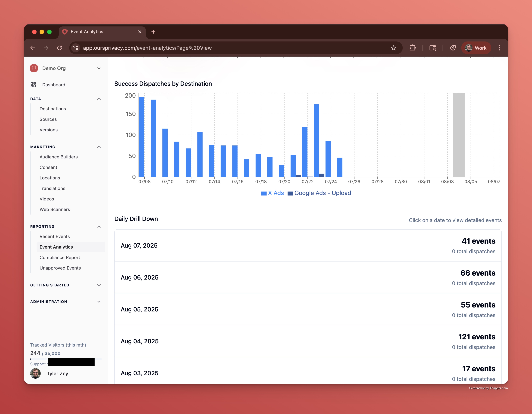Collapse the DATA section
This screenshot has height=414, width=532.
99,99
